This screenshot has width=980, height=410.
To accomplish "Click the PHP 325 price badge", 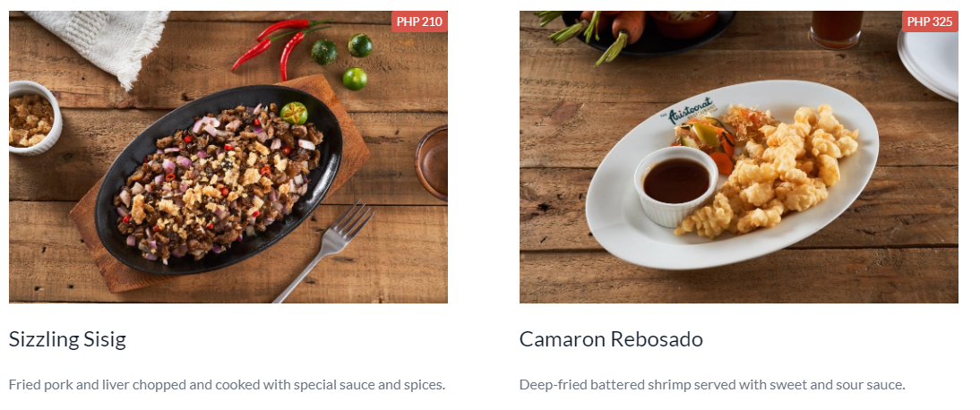I will (x=930, y=21).
